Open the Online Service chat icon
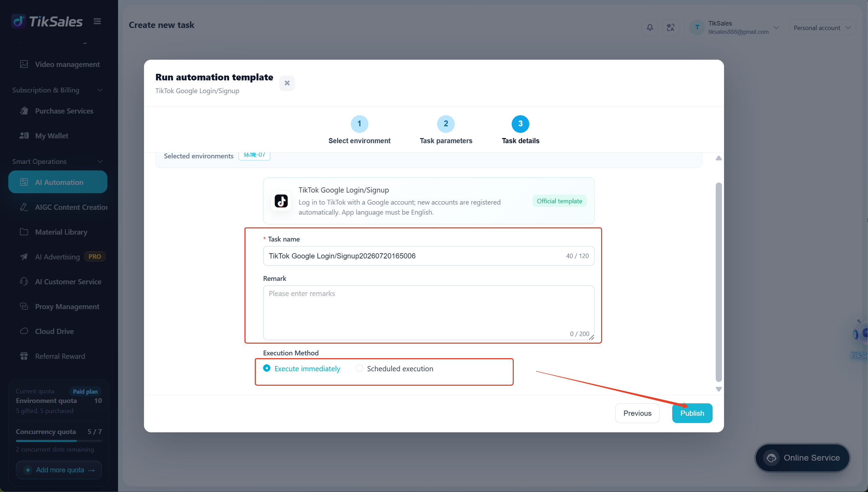868x492 pixels. pos(772,458)
